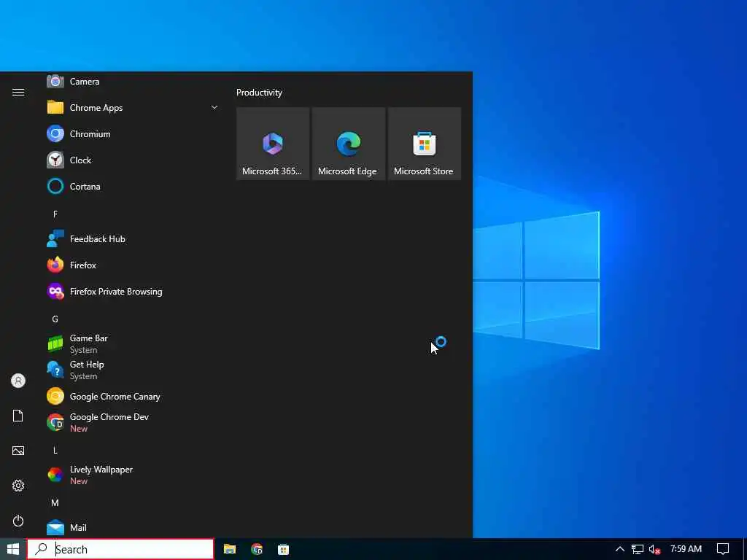Open the Chrome Apps folder icon

pos(55,108)
